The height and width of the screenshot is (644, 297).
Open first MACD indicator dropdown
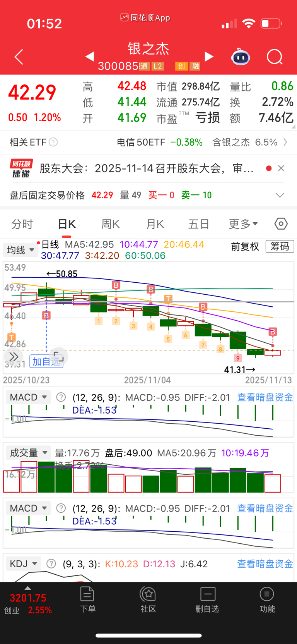[28, 397]
